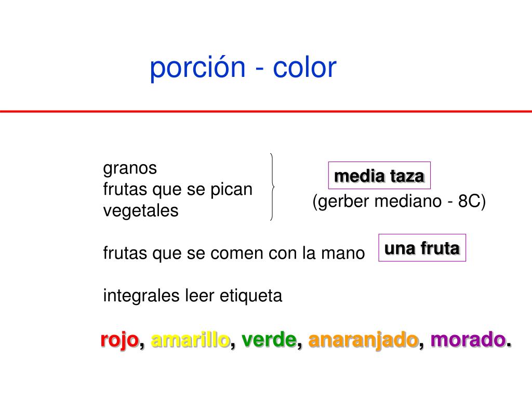
Task: Click the word 'vegetales'
Action: click(x=141, y=211)
